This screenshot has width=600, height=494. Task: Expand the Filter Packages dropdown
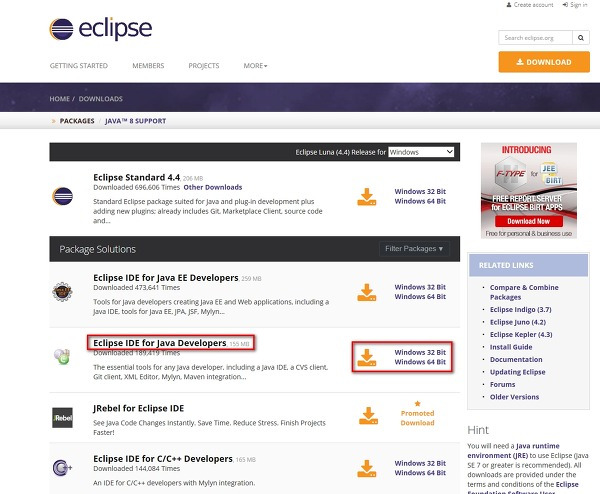pyautogui.click(x=414, y=249)
